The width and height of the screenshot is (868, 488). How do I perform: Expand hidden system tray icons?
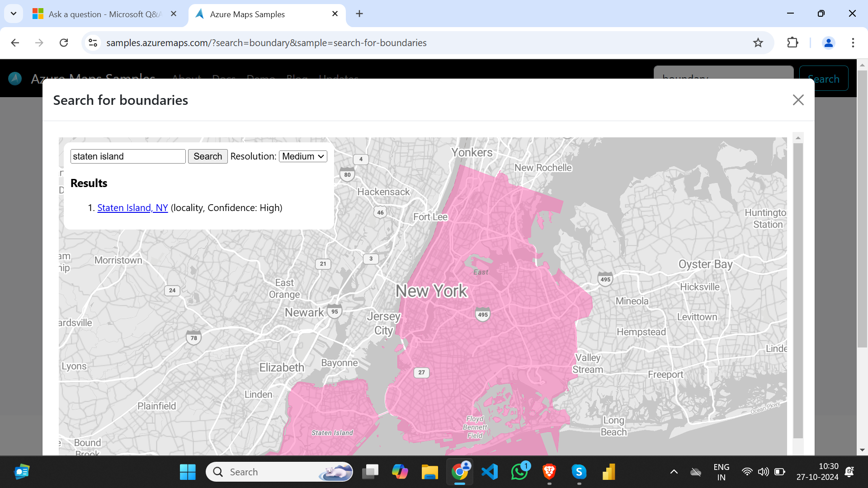[675, 472]
